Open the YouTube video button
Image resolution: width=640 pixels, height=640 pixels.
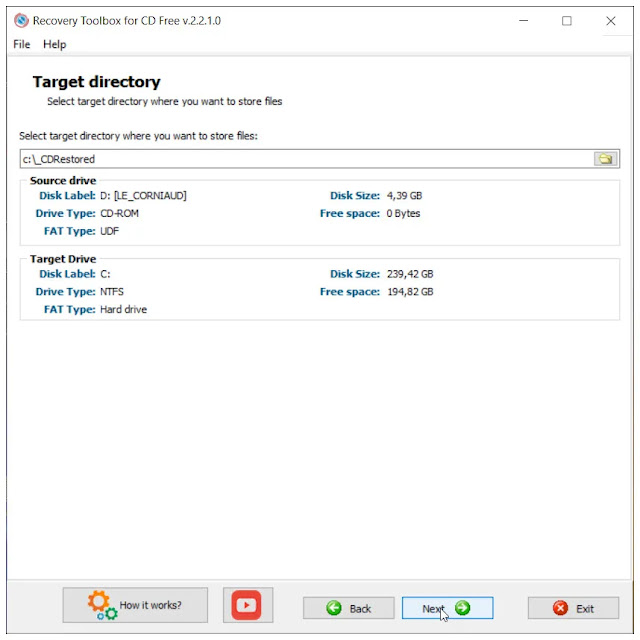[x=248, y=605]
